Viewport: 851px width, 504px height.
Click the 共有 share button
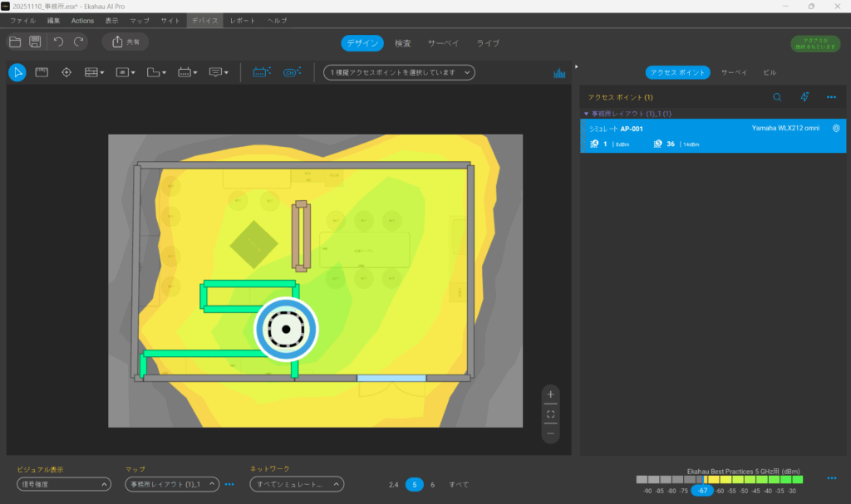point(125,42)
